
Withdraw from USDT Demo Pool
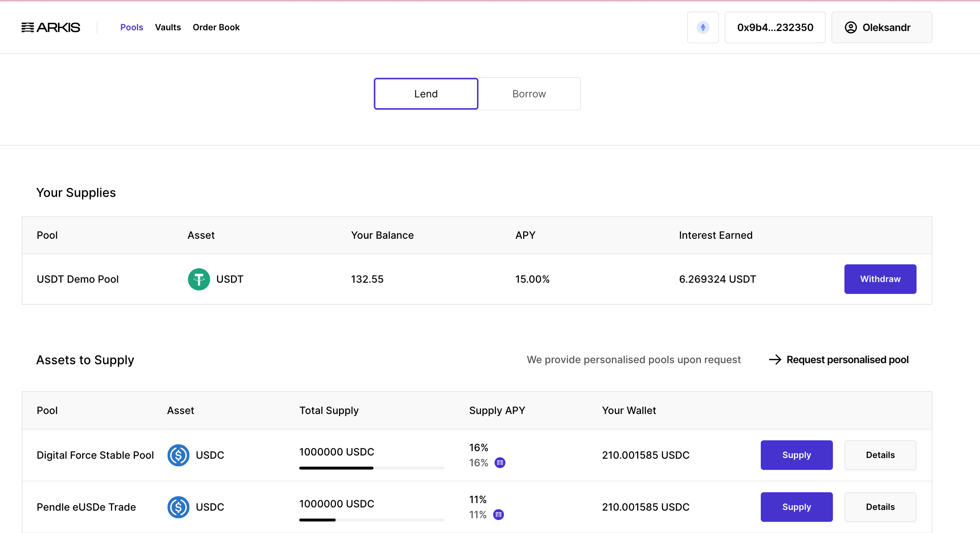(x=880, y=279)
